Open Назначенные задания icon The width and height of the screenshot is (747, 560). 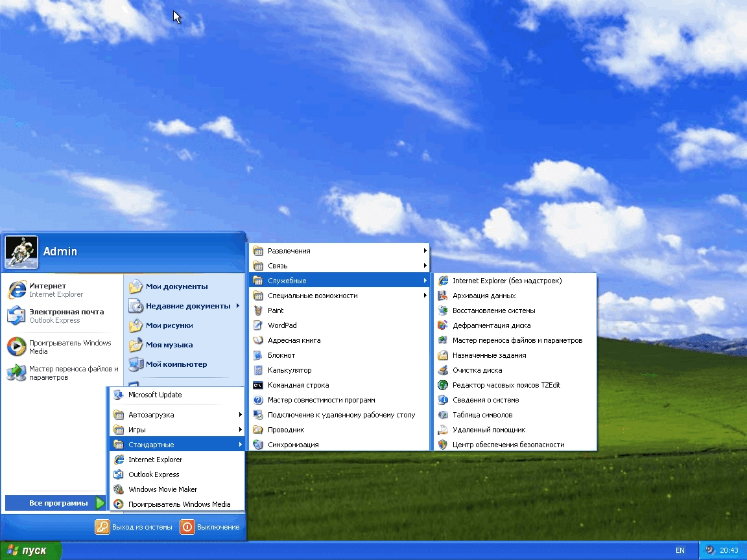(443, 355)
